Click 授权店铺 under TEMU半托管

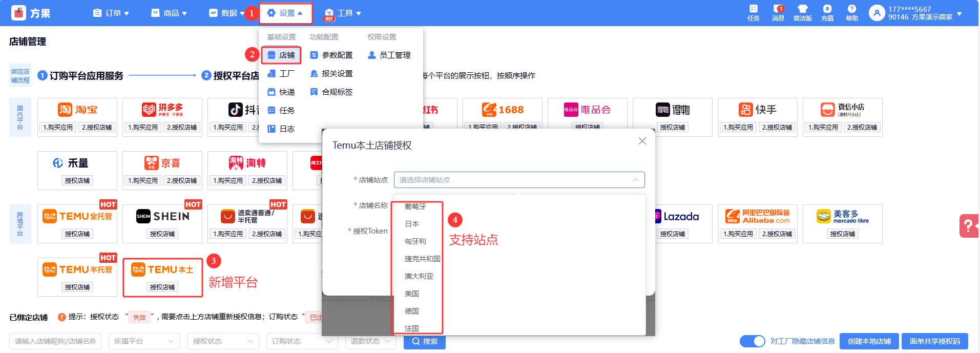(77, 287)
